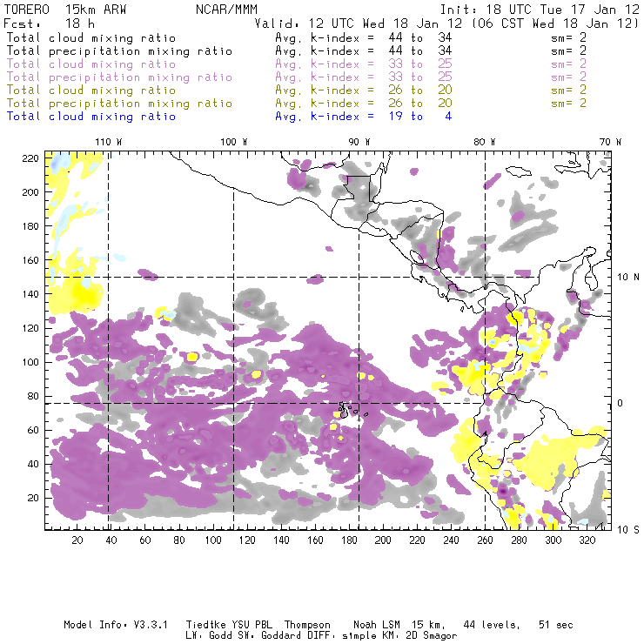Click the "Fcst: 18 h" forecast label
Image resolution: width=644 pixels, height=644 pixels.
[x=50, y=23]
